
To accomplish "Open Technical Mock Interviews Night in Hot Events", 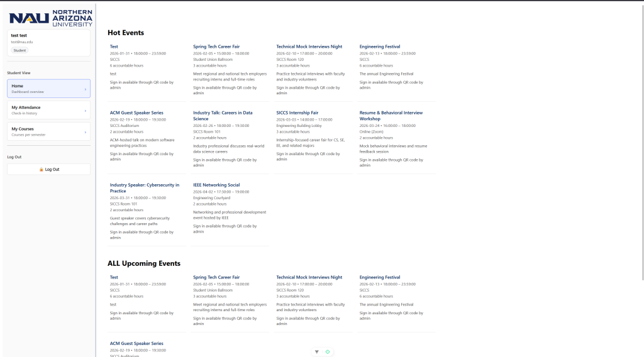I will 309,47.
